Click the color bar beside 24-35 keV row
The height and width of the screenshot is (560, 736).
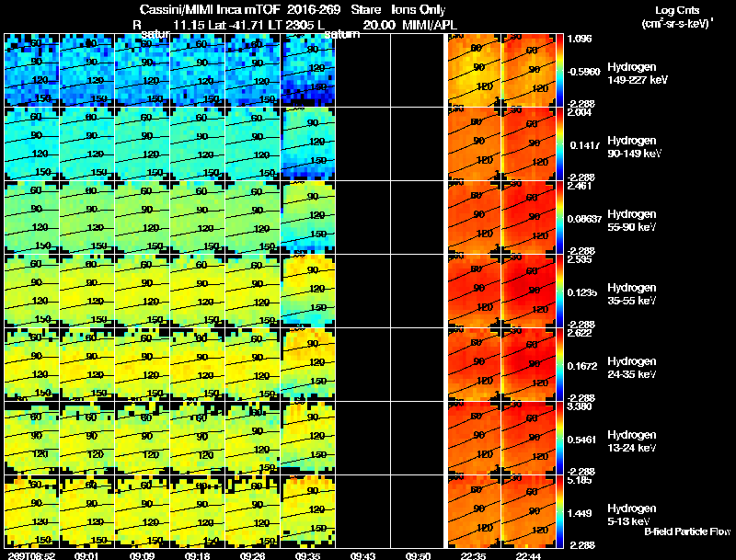click(559, 365)
